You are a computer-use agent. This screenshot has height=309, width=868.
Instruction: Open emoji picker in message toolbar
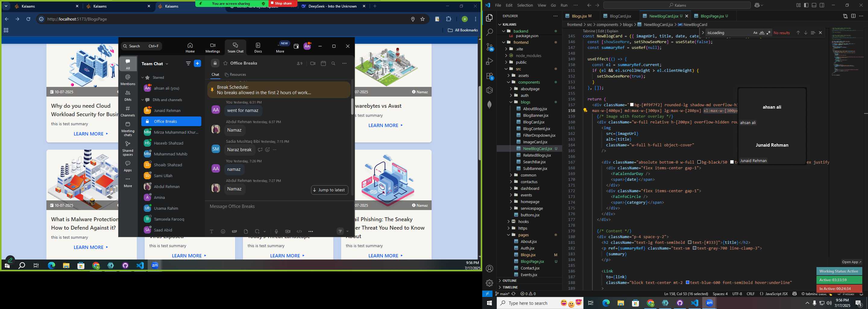click(223, 231)
